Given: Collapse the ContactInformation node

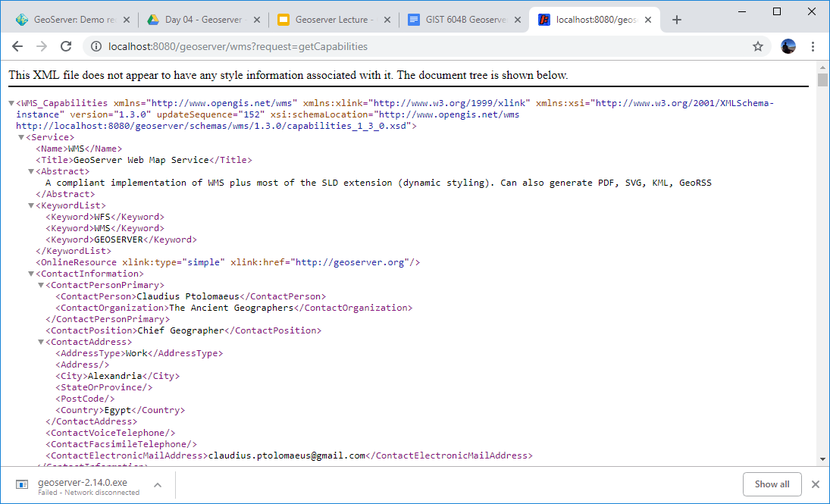Looking at the screenshot, I should (x=31, y=274).
